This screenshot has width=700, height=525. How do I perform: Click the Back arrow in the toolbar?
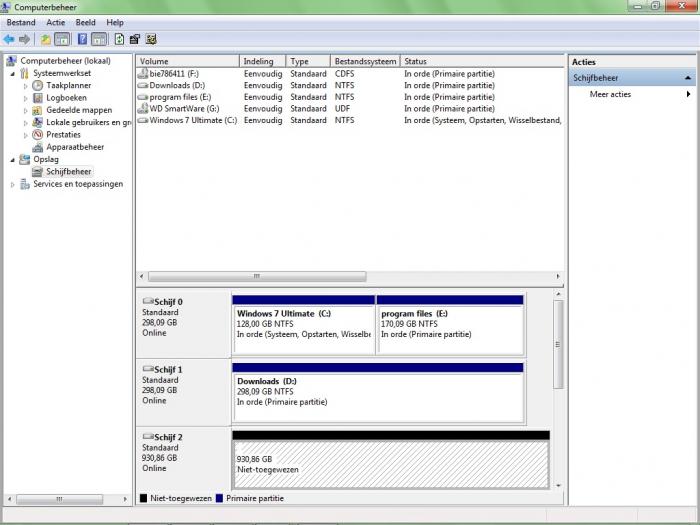(x=9, y=39)
